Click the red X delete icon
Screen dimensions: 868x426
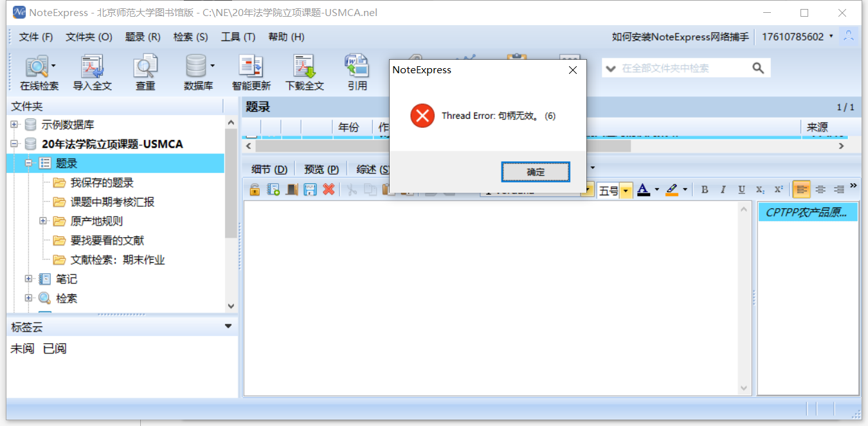(329, 190)
